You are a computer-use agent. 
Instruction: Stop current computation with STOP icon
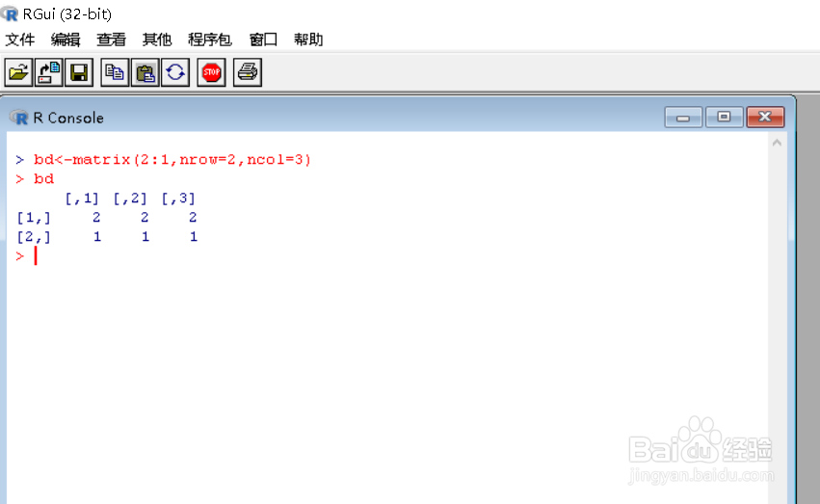pyautogui.click(x=211, y=72)
